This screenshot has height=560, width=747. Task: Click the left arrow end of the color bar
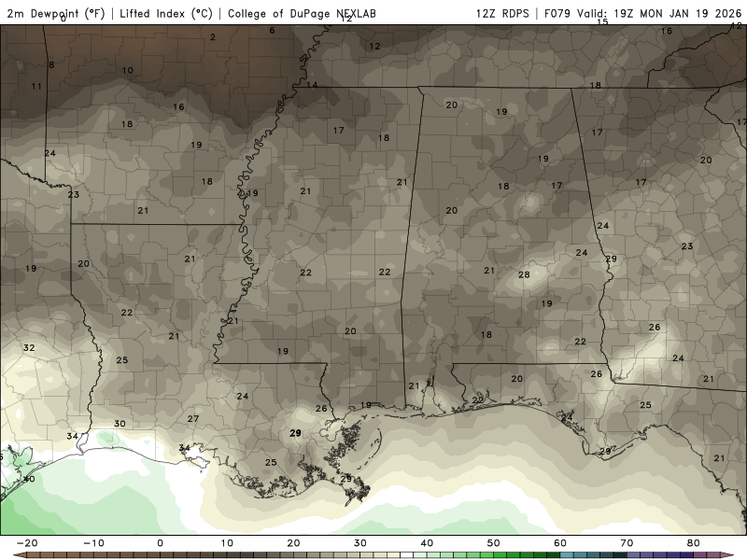point(19,554)
